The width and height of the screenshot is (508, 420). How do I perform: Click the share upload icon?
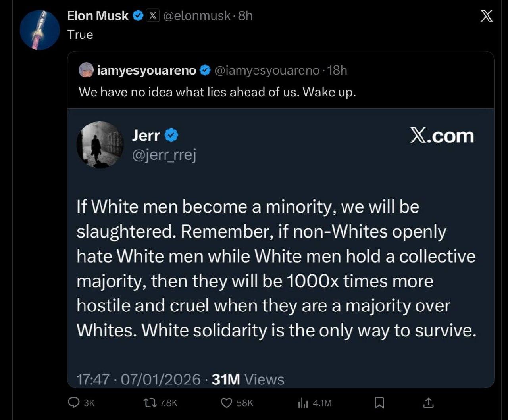[x=428, y=403]
